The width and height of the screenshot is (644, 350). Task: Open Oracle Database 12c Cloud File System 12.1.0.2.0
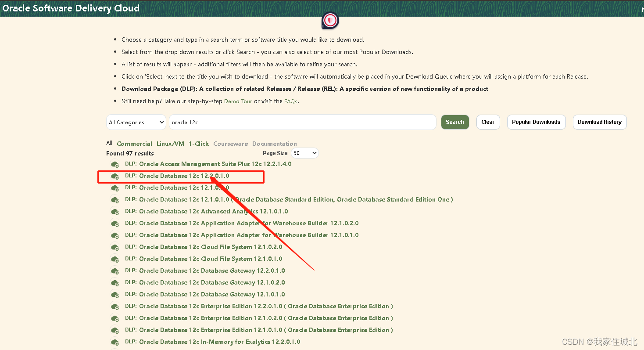click(x=204, y=247)
